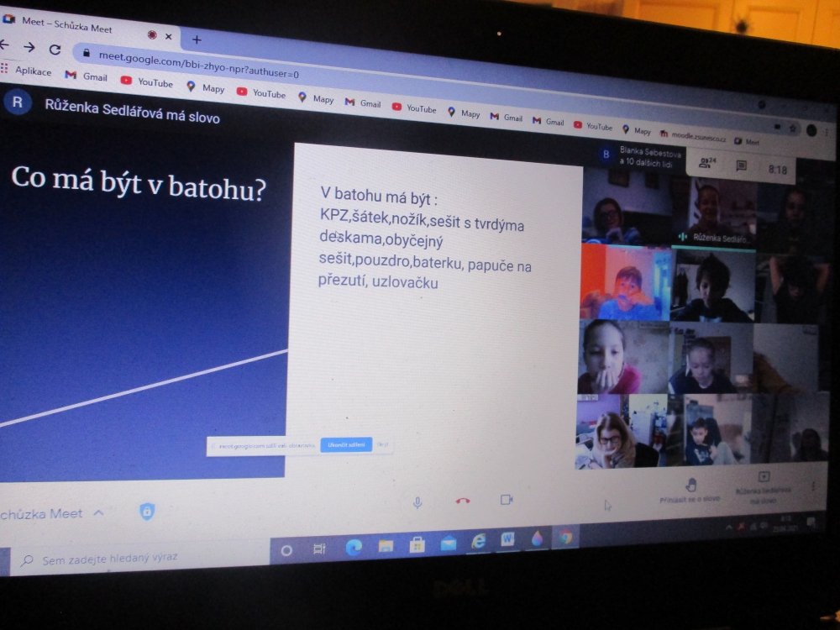Image resolution: width=840 pixels, height=630 pixels.
Task: Bookmark this page with the star icon
Action: (793, 129)
